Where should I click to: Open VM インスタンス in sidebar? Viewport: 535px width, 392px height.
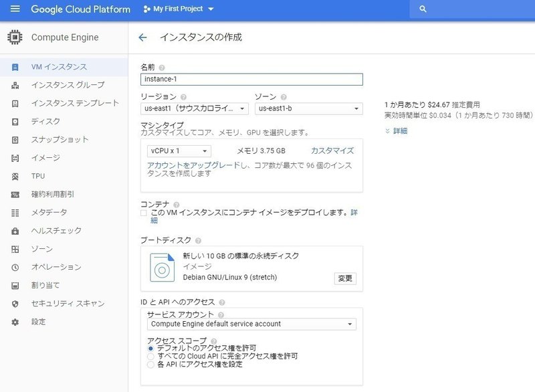64,67
